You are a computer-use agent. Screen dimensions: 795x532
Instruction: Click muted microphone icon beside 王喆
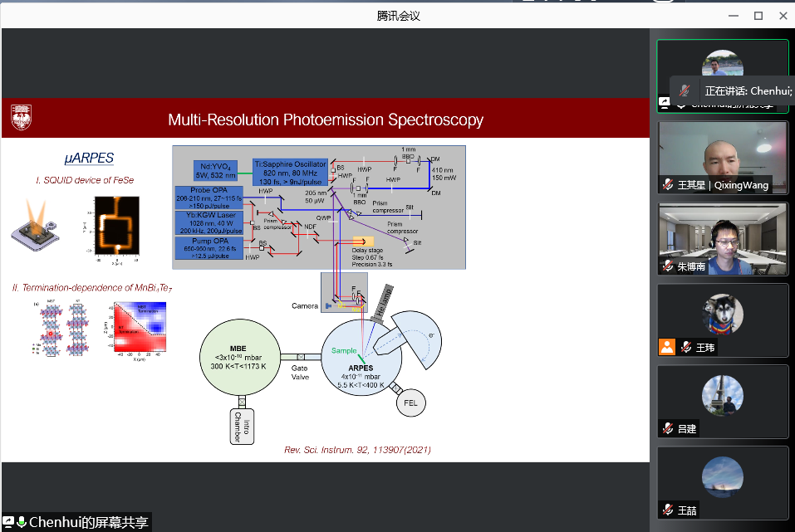tap(668, 509)
